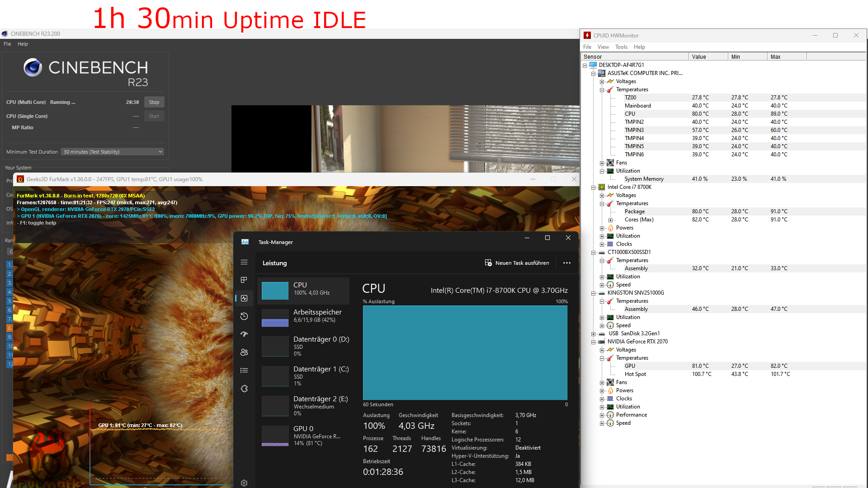This screenshot has height=488, width=868.
Task: Stop the Cinebench Multi Core test
Action: pos(154,102)
